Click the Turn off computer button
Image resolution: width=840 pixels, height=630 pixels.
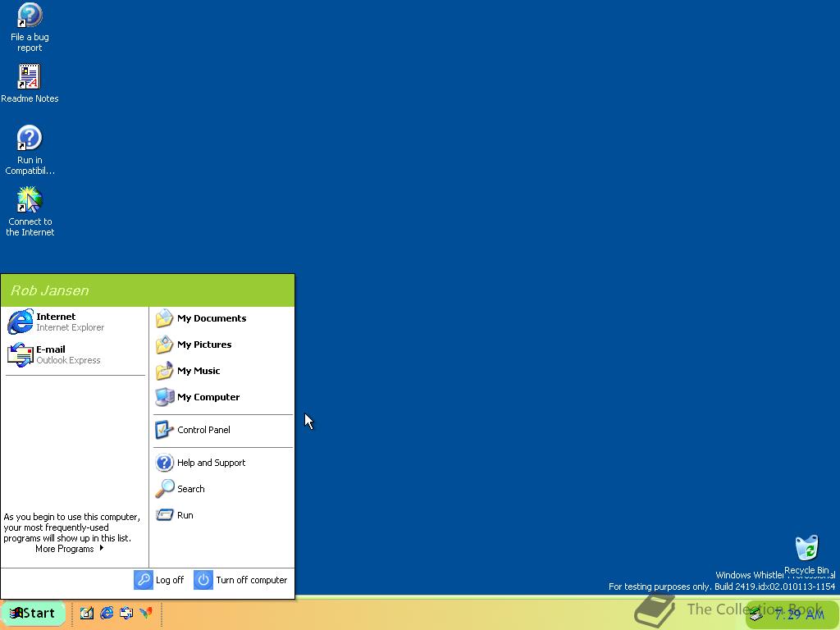coord(240,580)
